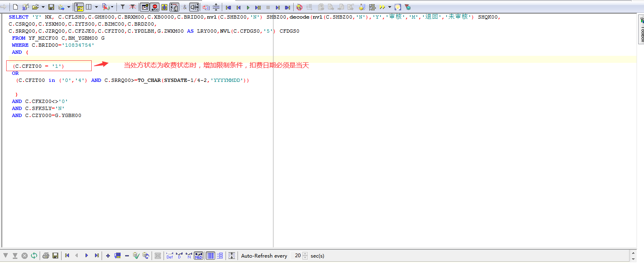Click the yellow double-arrow execute icon

click(383, 7)
